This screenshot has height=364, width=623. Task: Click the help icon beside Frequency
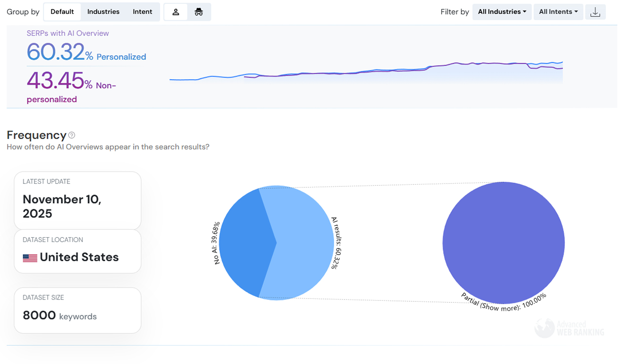[72, 135]
